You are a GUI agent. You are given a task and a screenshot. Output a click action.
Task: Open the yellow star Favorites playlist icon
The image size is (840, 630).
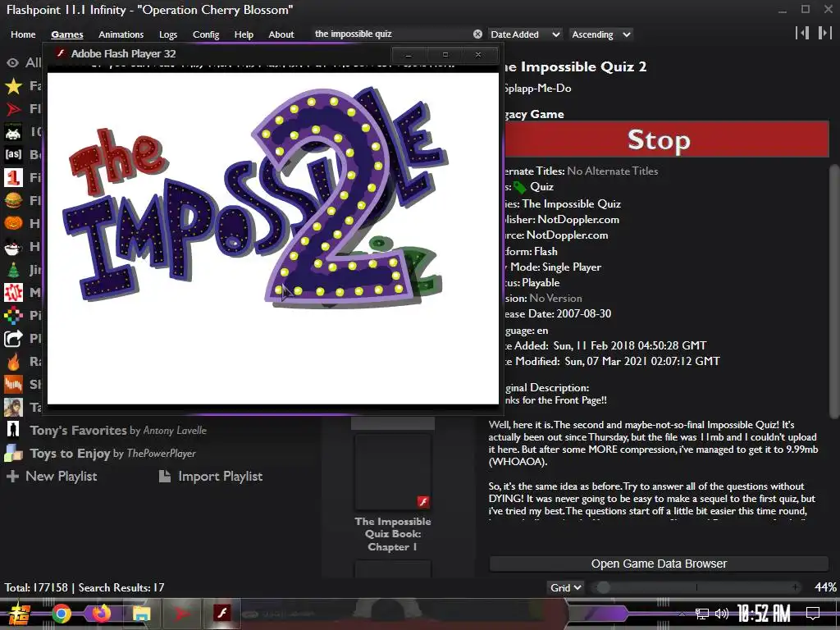coord(13,85)
